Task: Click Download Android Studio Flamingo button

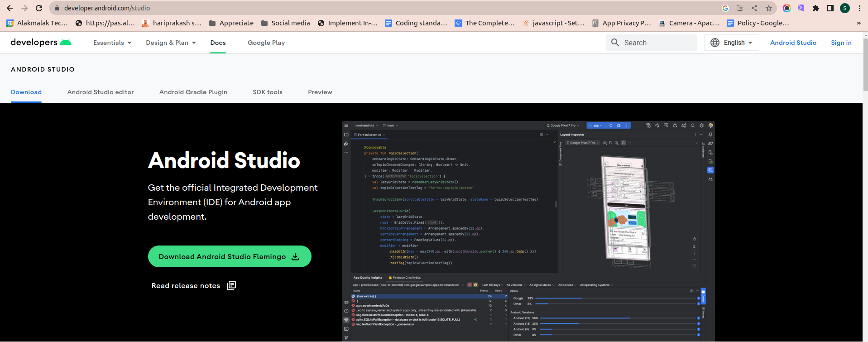Action: click(230, 256)
